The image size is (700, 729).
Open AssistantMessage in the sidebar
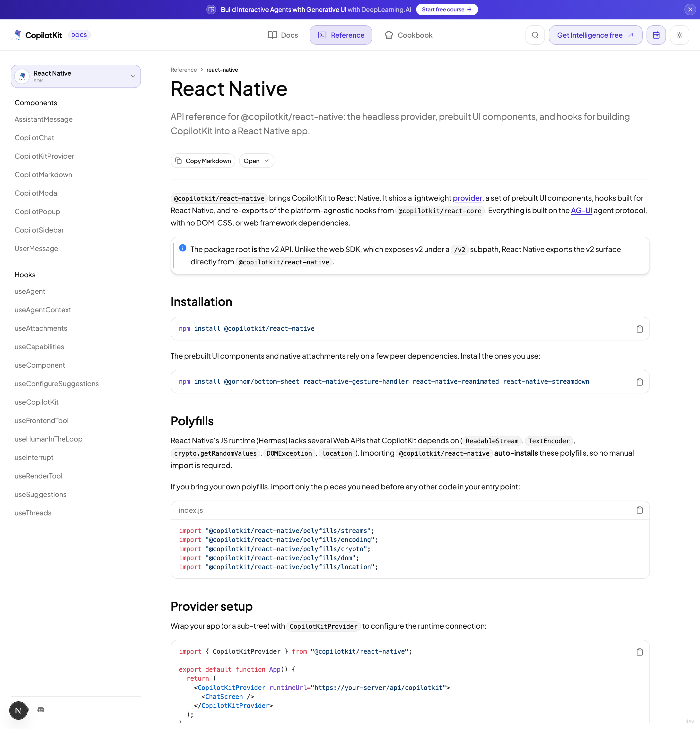coord(44,119)
